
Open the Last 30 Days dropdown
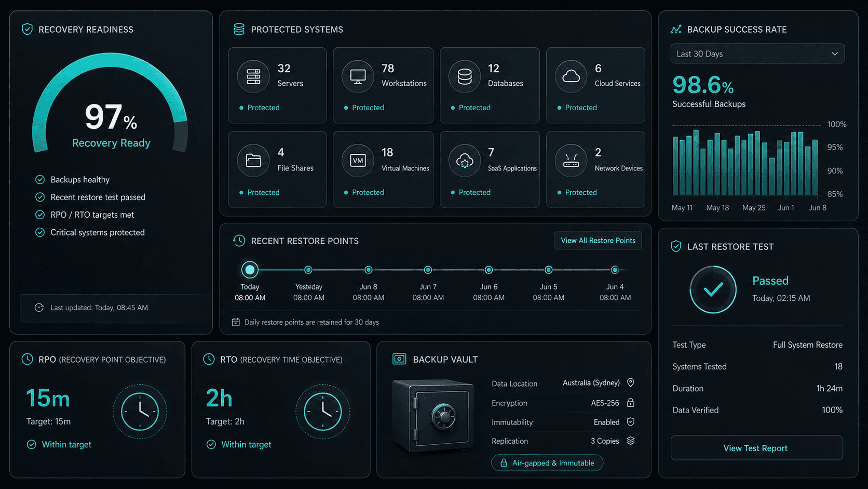point(757,54)
